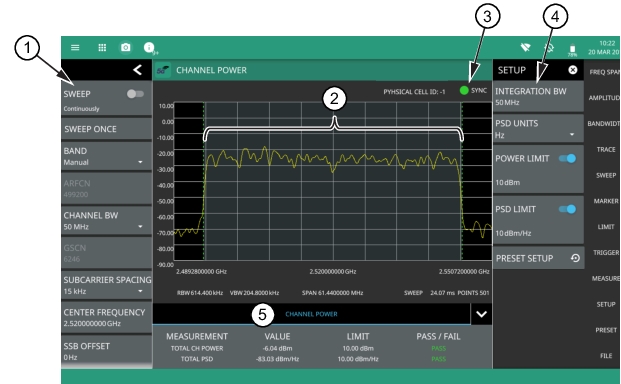Check the battery level icon

coord(572,49)
